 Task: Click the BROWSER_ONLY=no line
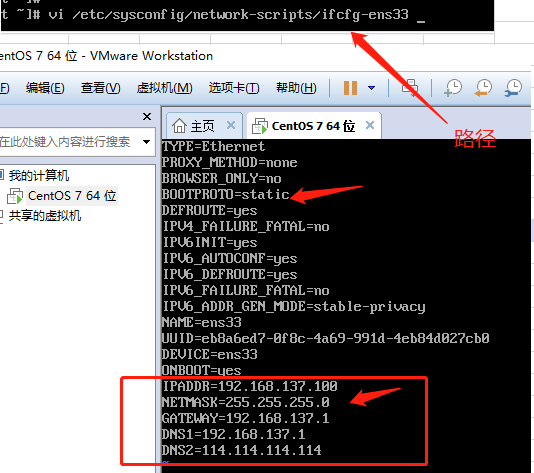pyautogui.click(x=221, y=178)
